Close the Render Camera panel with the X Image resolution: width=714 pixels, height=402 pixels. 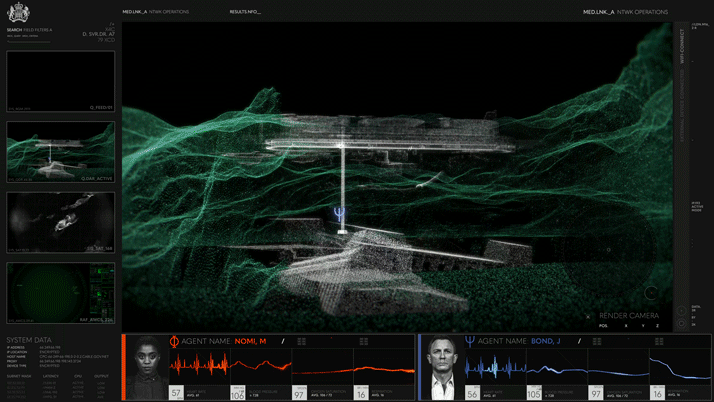coord(588,317)
